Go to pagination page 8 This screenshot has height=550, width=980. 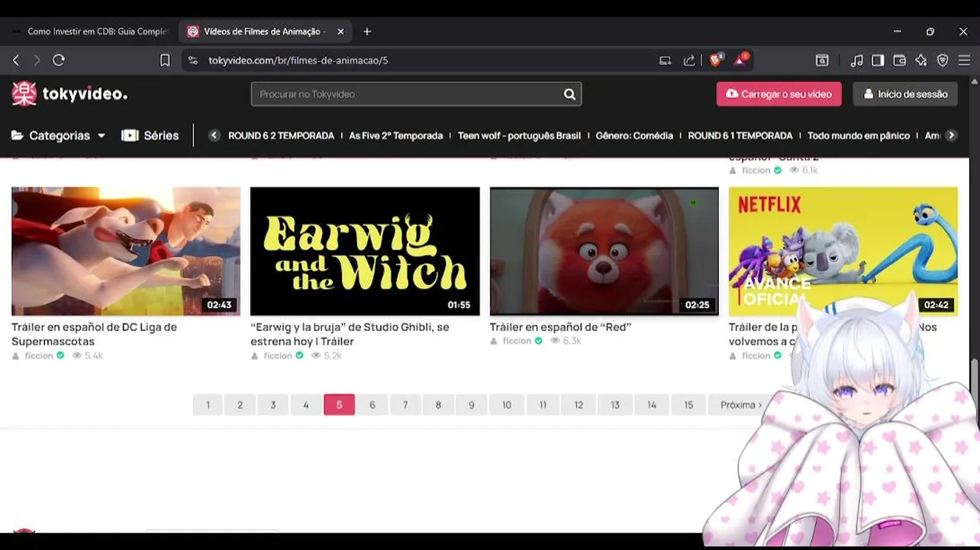point(438,405)
